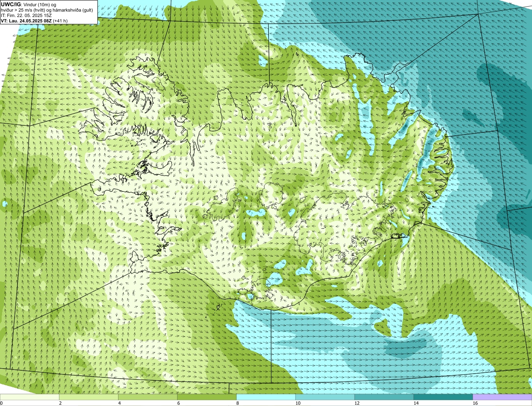Click the 6–8 m/s dark green legend swatch
The width and height of the screenshot is (532, 406).
[207, 397]
